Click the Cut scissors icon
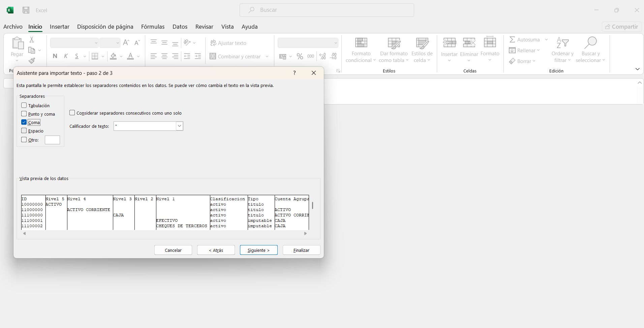 32,40
